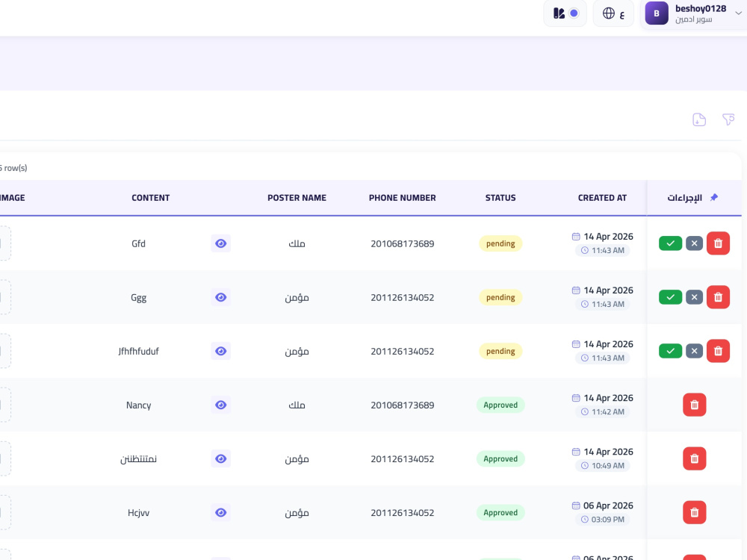This screenshot has width=747, height=560.
Task: Click pending status badge in Jfhfhfuduf row
Action: pos(500,351)
